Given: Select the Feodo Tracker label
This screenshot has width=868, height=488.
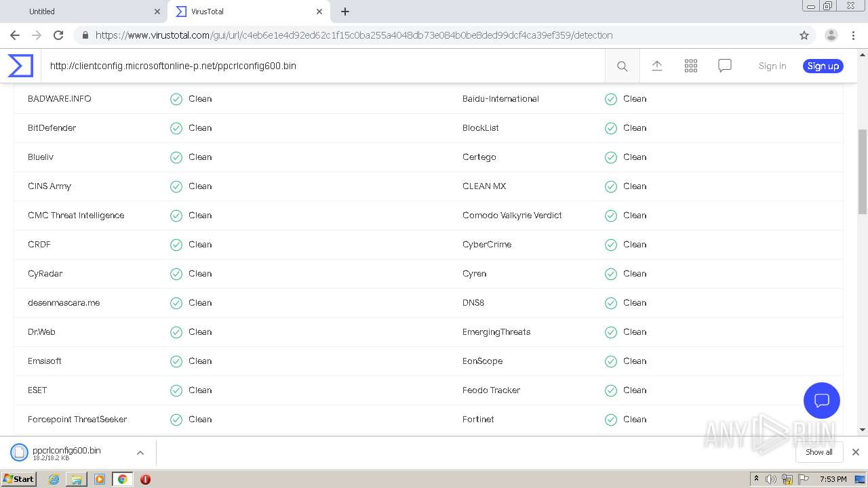Looking at the screenshot, I should click(492, 390).
